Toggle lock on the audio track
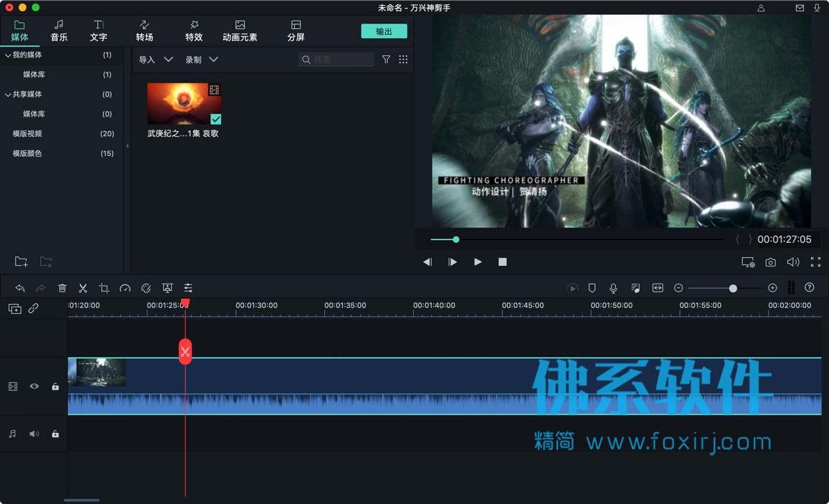 point(55,434)
